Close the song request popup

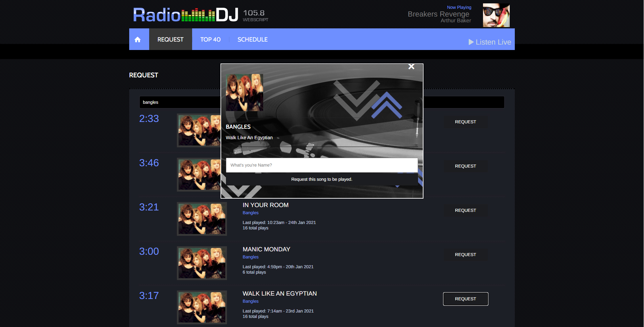click(x=411, y=67)
